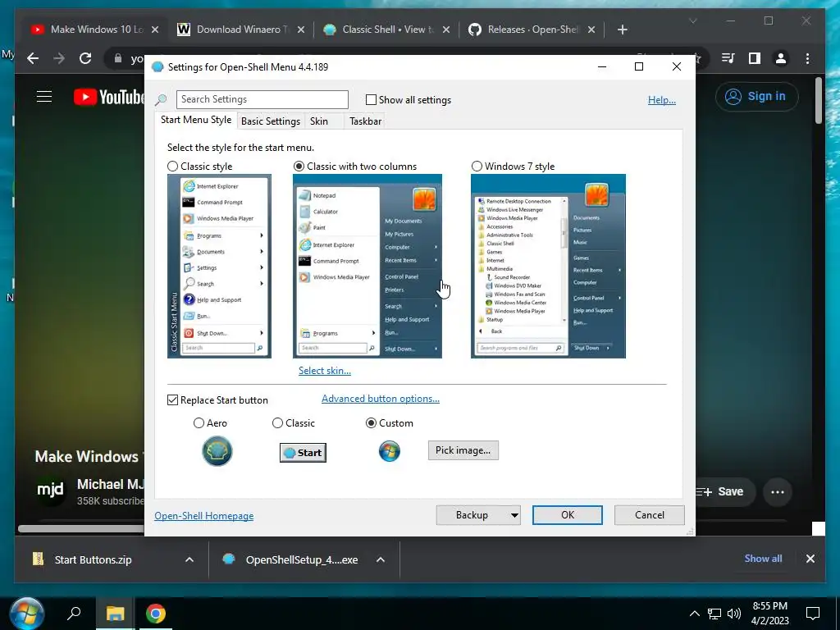This screenshot has width=840, height=630.
Task: Click the Windows 7 orb Start button
Action: tap(26, 614)
